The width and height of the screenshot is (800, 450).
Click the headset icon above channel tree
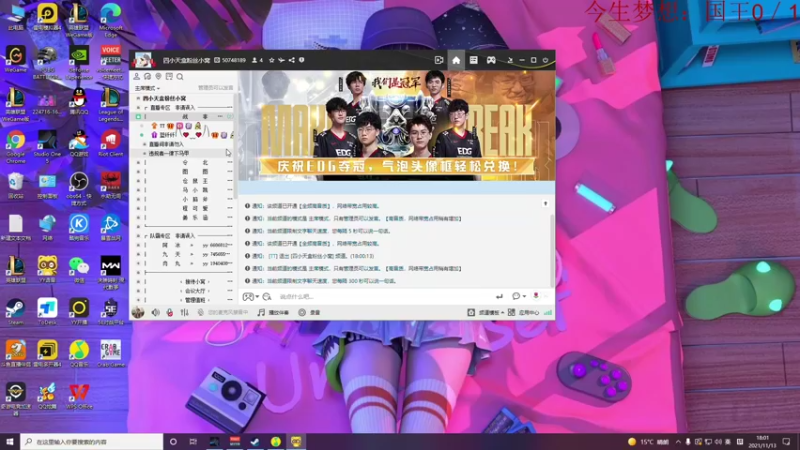[x=147, y=77]
